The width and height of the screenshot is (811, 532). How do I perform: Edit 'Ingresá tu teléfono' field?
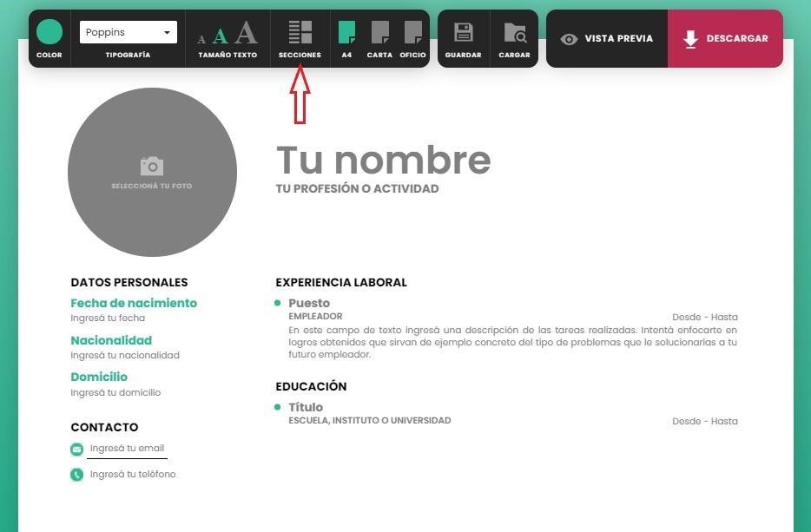(x=133, y=474)
